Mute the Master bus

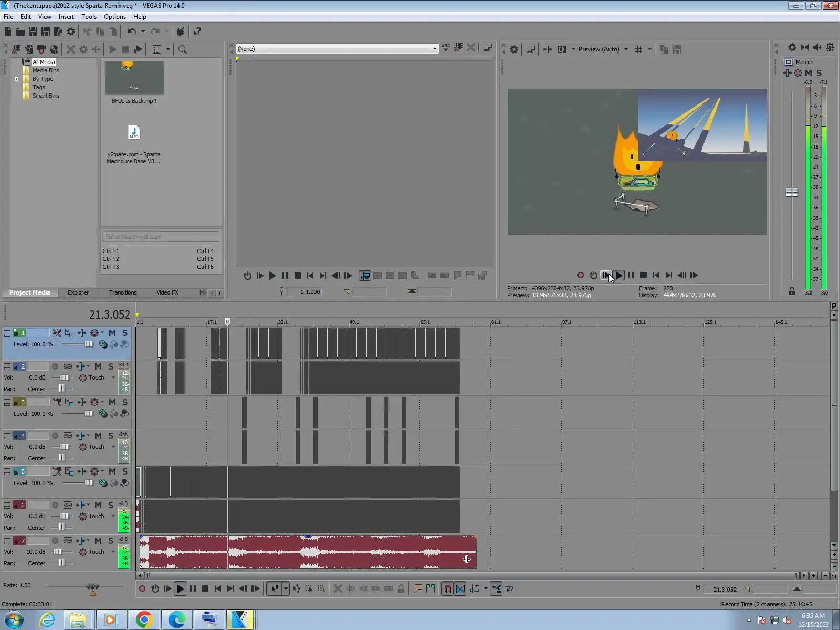point(808,73)
